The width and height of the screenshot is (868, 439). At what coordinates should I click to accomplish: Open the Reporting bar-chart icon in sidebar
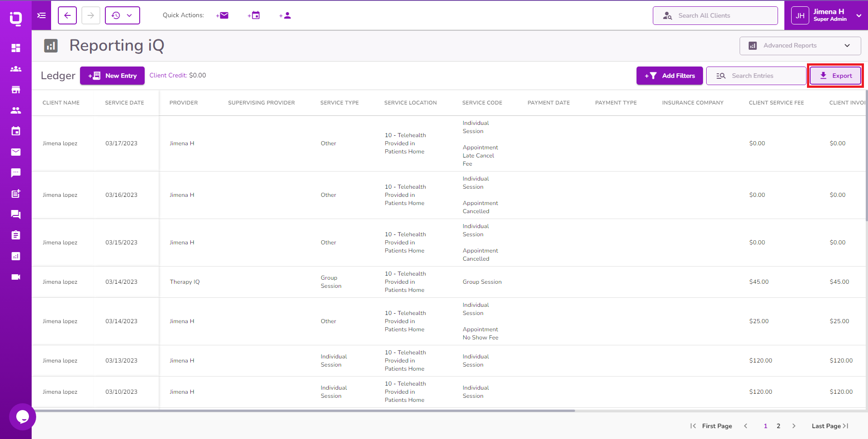point(16,256)
